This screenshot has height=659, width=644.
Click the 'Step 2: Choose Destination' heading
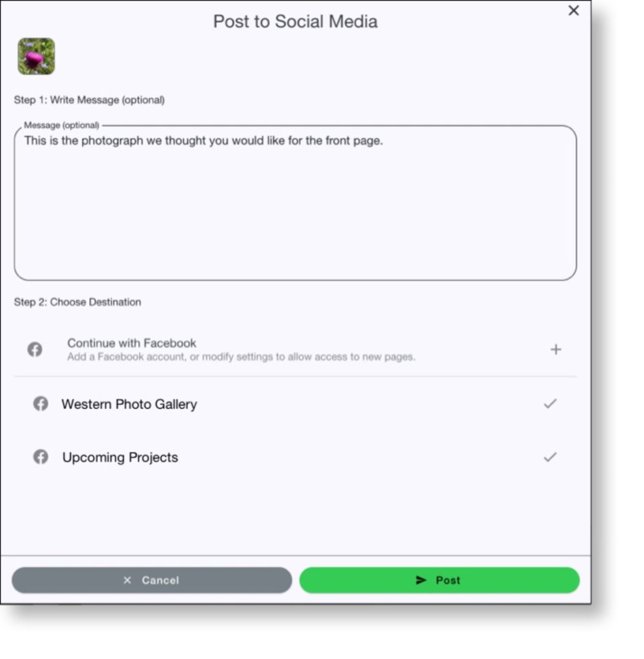77,302
